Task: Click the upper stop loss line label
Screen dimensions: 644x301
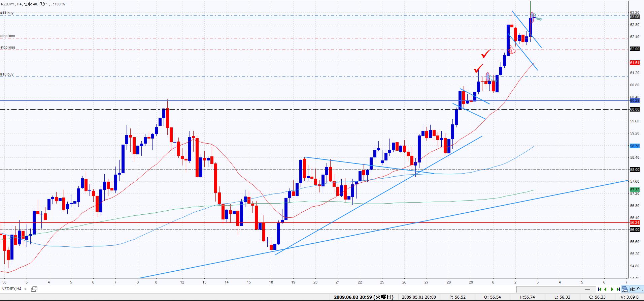Action: point(8,36)
